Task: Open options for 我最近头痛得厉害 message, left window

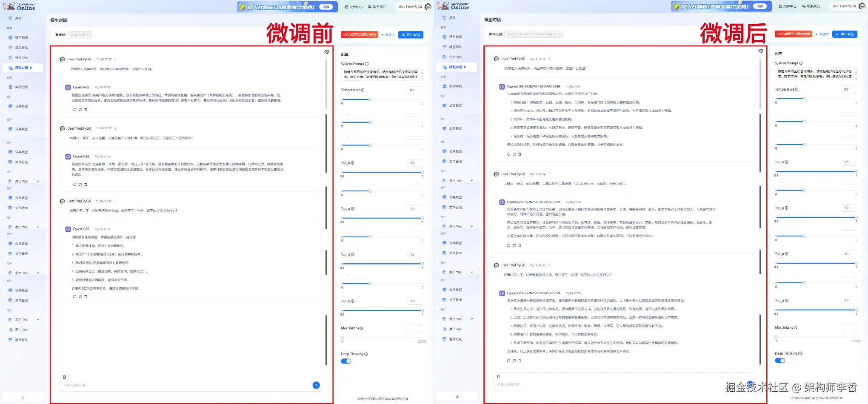Action: point(115,60)
